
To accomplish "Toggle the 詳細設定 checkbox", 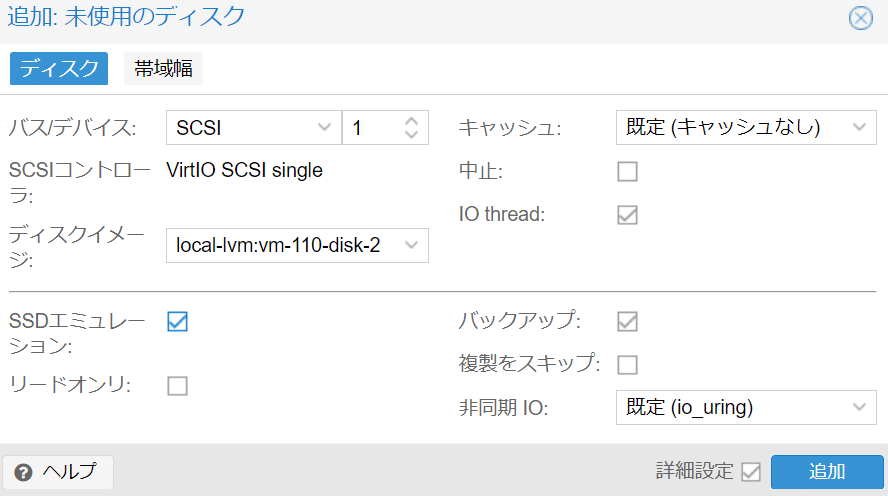I will (x=751, y=472).
